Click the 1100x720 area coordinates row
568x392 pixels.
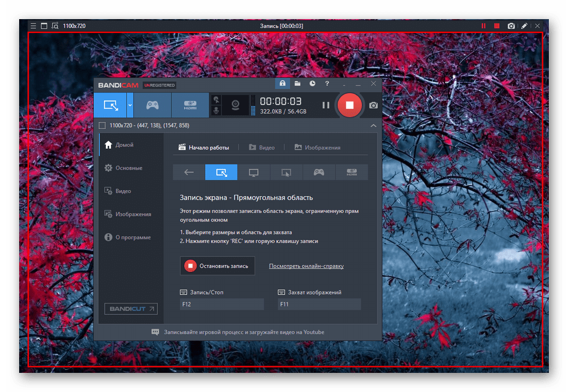pos(149,125)
